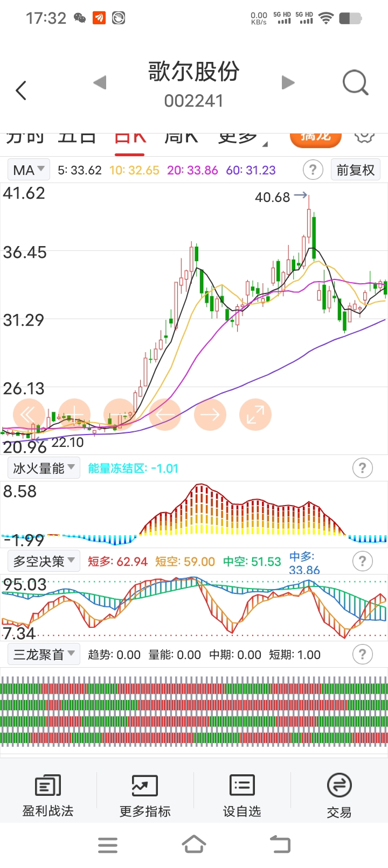
Task: Open chart settings gear icon
Action: tap(365, 137)
